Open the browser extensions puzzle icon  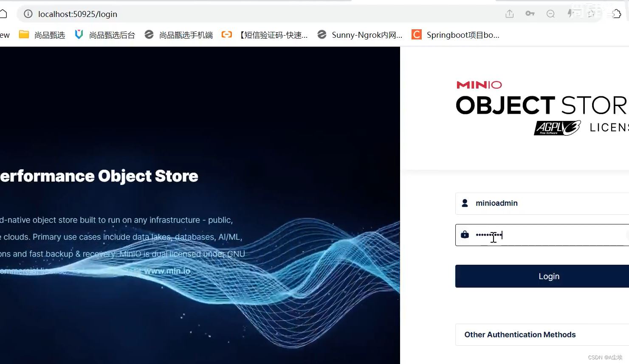click(x=617, y=14)
